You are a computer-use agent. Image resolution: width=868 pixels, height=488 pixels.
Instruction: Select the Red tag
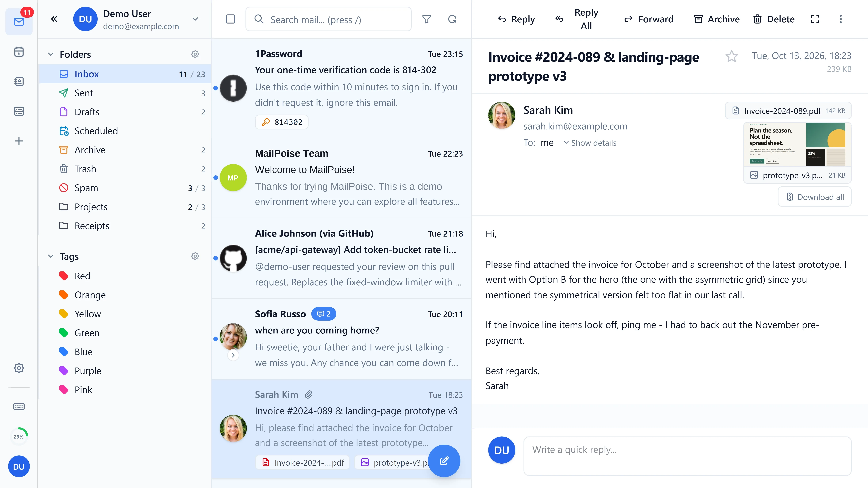click(125, 276)
